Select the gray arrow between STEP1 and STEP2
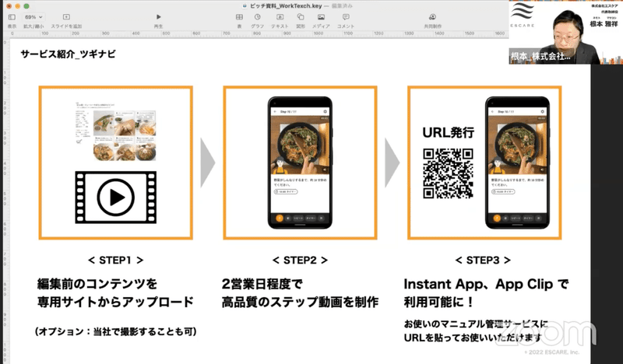The image size is (623, 364). [208, 163]
